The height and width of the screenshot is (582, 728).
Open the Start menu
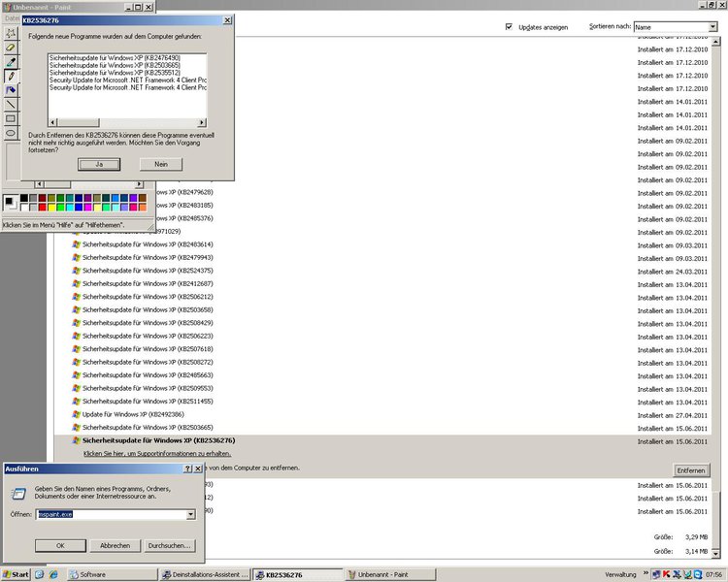pyautogui.click(x=16, y=574)
